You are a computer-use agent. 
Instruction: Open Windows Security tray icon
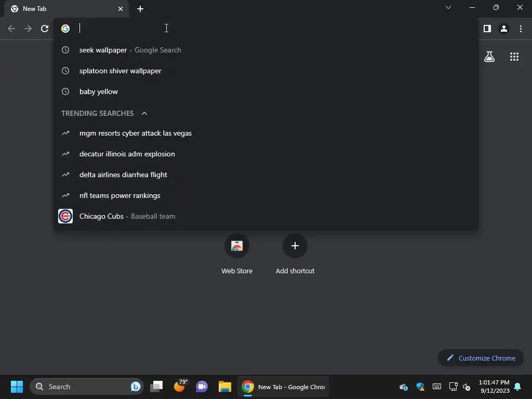[420, 387]
